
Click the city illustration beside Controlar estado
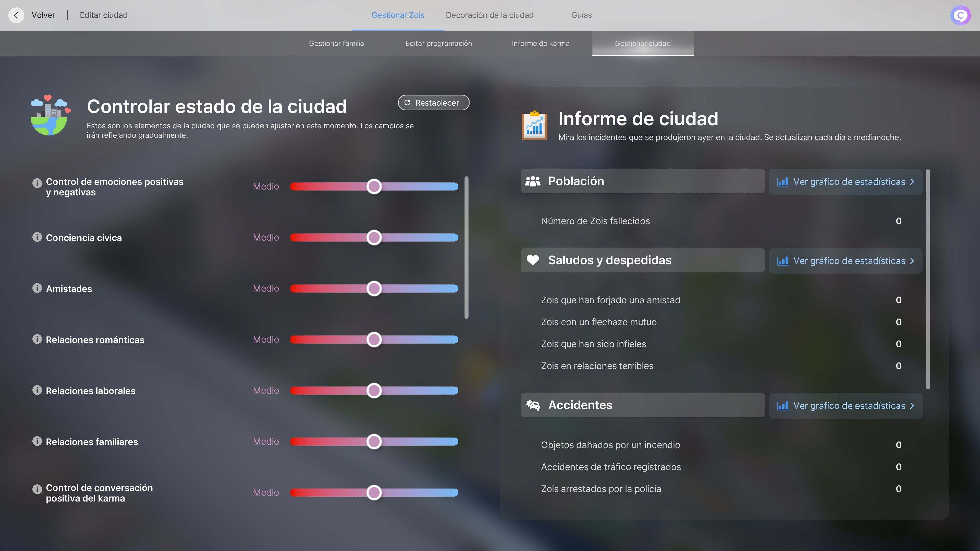tap(50, 115)
